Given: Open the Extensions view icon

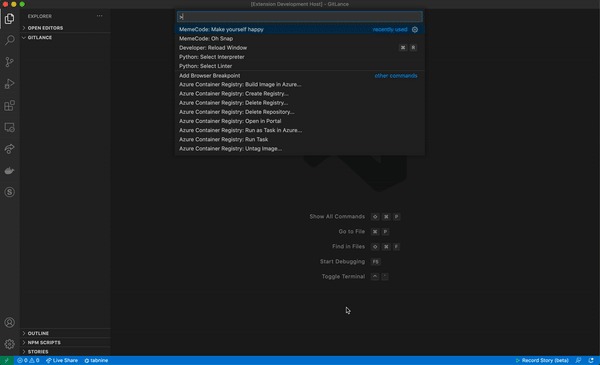Looking at the screenshot, I should tap(10, 106).
